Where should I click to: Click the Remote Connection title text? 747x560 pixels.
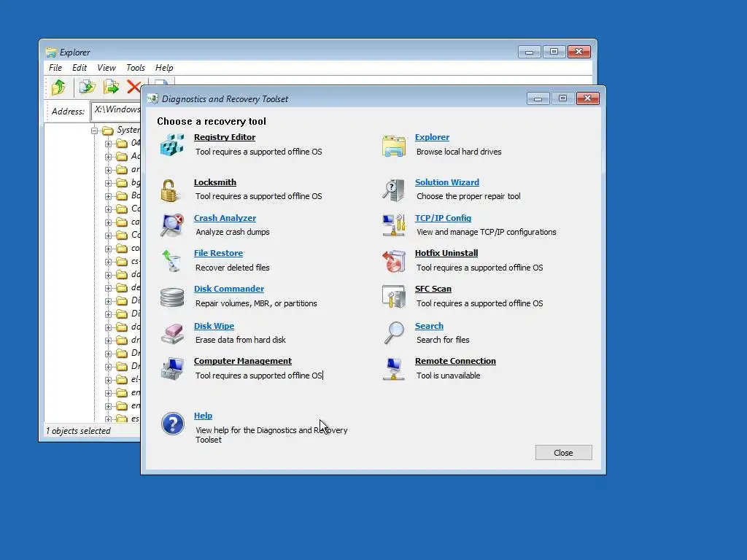(x=455, y=362)
